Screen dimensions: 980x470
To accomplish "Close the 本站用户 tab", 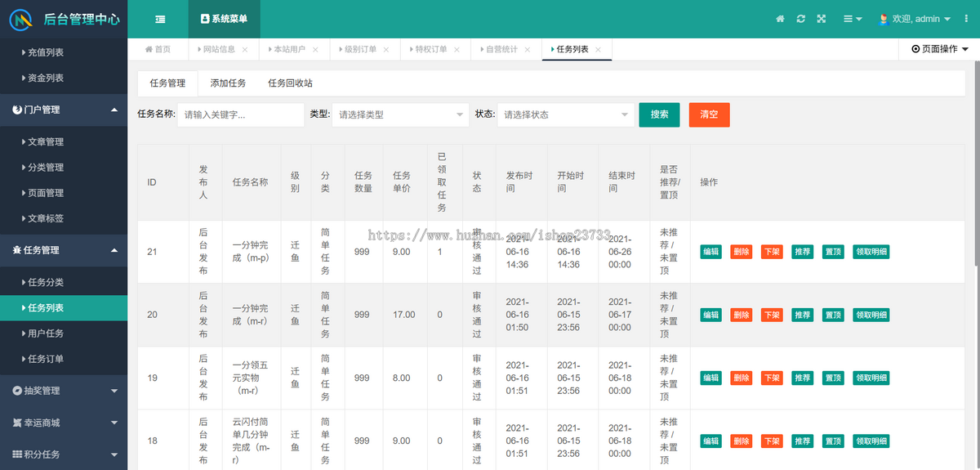I will pyautogui.click(x=316, y=50).
